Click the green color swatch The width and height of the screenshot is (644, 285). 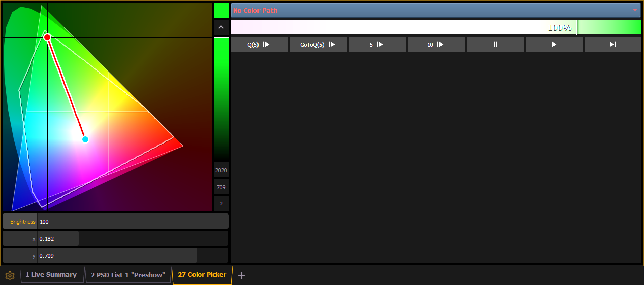[x=221, y=10]
